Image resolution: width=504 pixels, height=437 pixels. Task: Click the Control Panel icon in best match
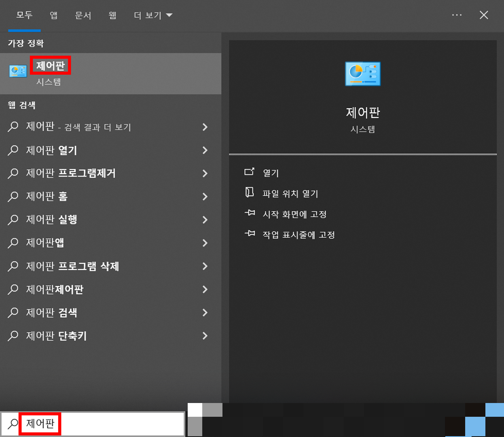[18, 71]
